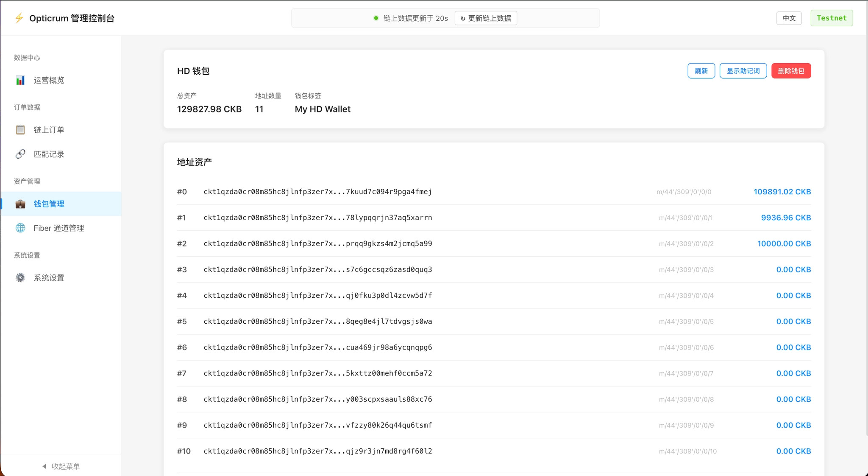Viewport: 868px width, 476px height.
Task: Open 系统设置 menu item
Action: tap(61, 277)
